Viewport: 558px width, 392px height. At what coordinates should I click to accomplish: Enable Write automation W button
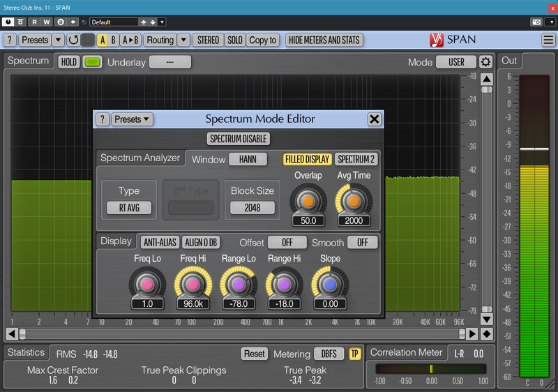pyautogui.click(x=47, y=22)
